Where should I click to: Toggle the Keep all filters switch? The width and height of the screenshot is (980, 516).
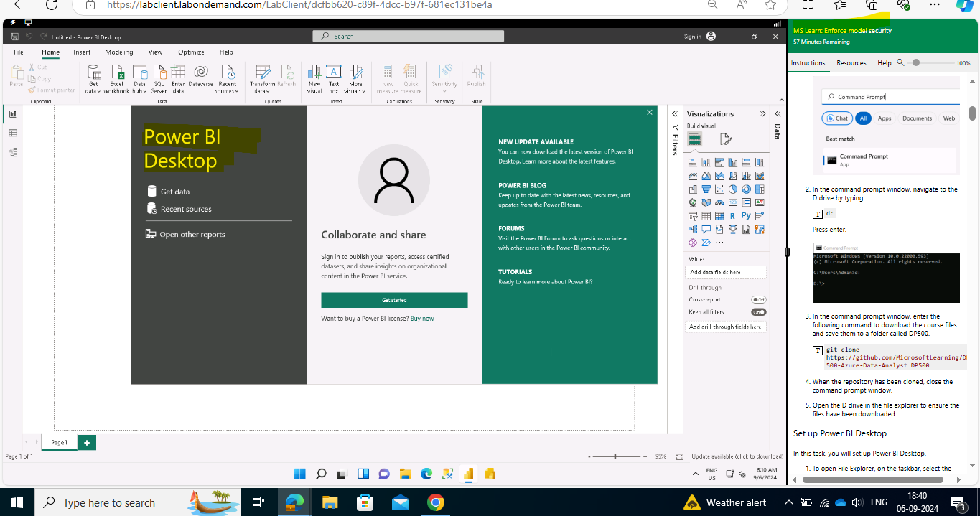coord(758,312)
